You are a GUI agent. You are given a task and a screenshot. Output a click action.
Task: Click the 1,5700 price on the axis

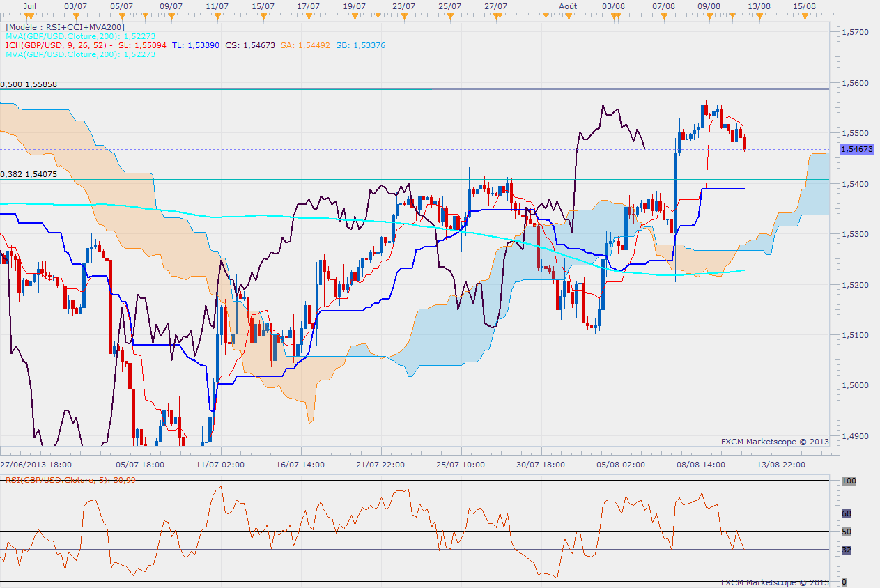pos(855,32)
